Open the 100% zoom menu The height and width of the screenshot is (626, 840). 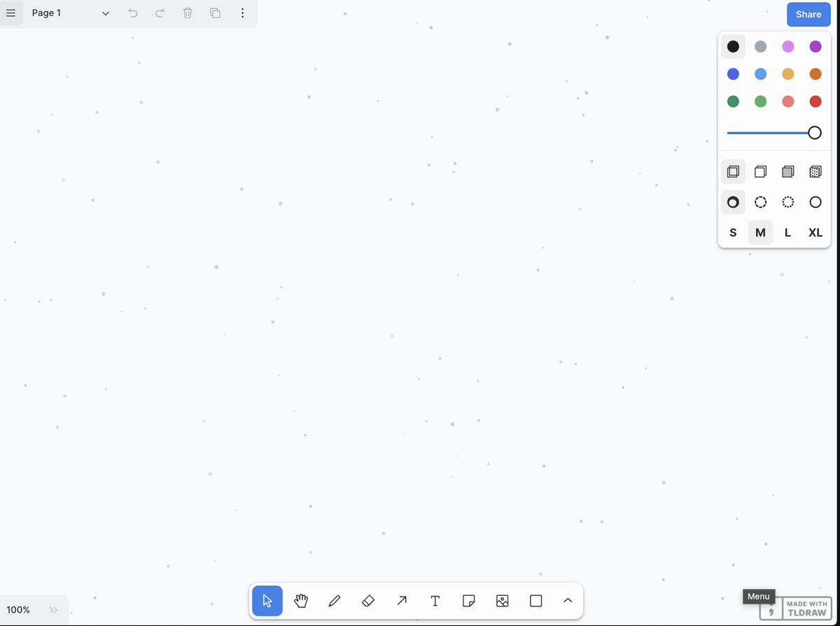19,610
